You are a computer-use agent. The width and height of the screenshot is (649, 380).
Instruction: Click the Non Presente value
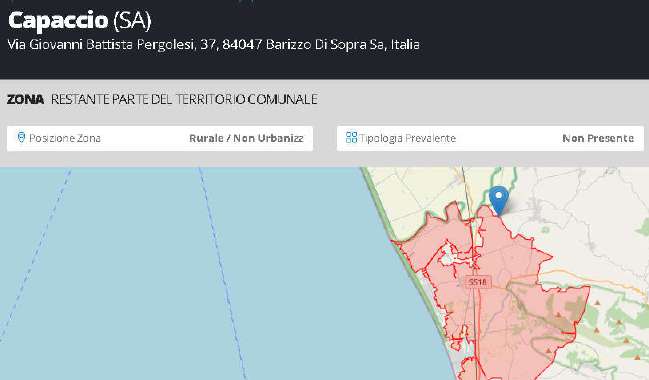click(598, 138)
